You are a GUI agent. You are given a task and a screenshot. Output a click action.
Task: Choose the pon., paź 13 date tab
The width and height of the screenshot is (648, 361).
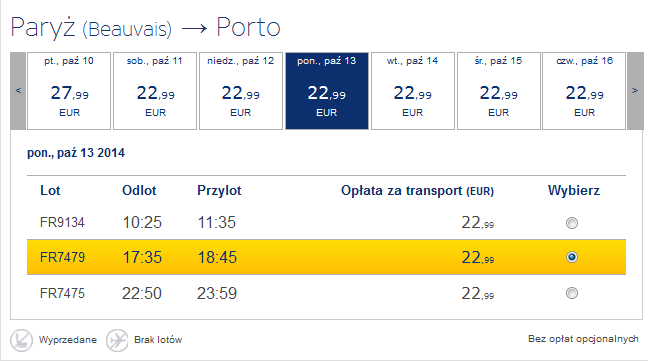pyautogui.click(x=327, y=91)
